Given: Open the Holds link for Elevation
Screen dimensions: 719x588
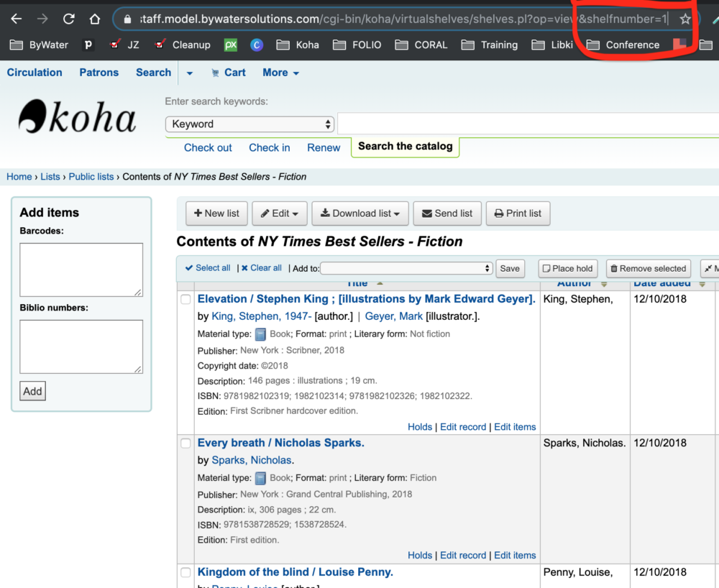Looking at the screenshot, I should click(420, 426).
